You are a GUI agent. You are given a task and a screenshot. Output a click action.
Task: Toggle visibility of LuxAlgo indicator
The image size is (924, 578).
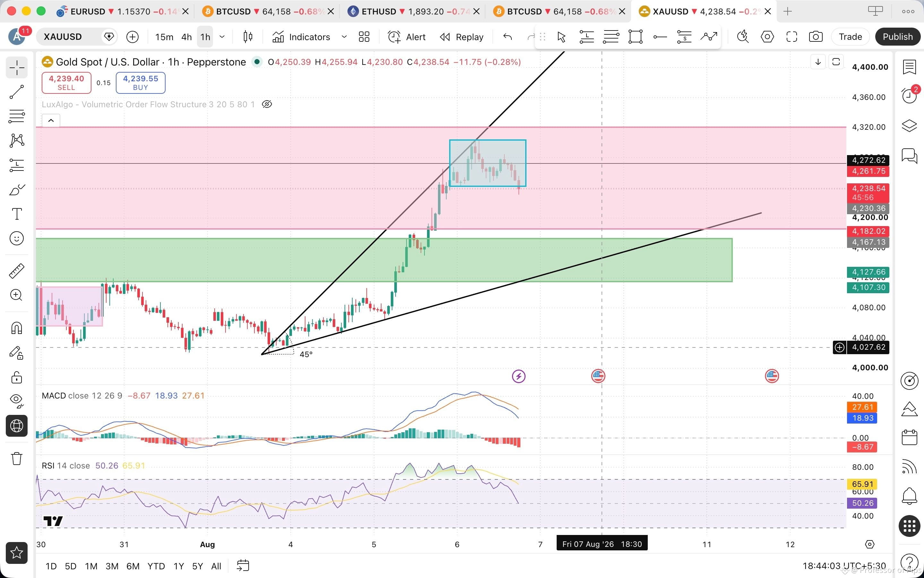pyautogui.click(x=267, y=104)
